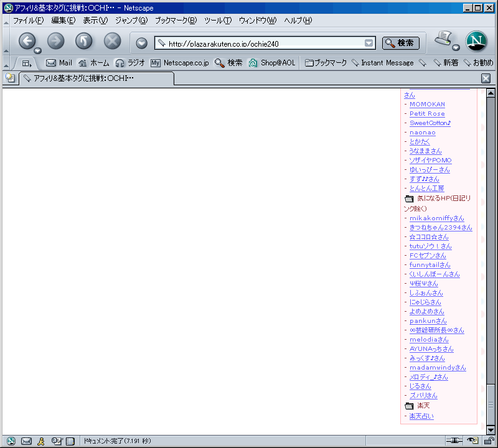Open the Back button history dropdown arrow
The height and width of the screenshot is (448, 498).
click(x=38, y=50)
